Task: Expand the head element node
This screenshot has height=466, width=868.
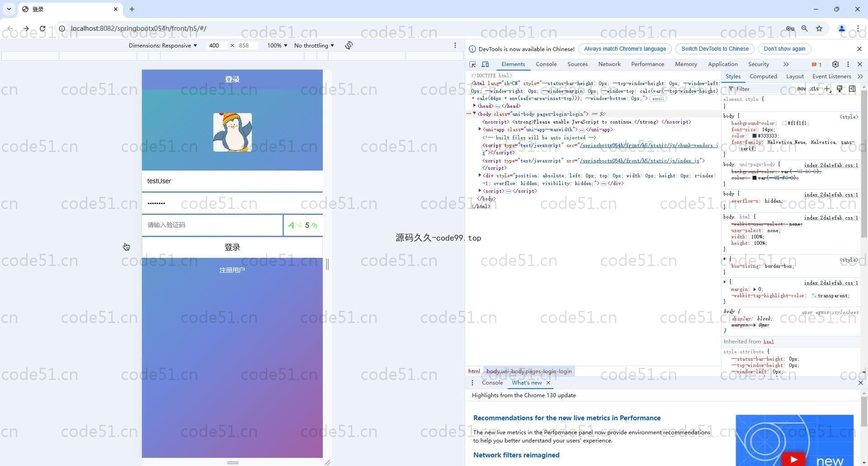Action: [x=474, y=106]
